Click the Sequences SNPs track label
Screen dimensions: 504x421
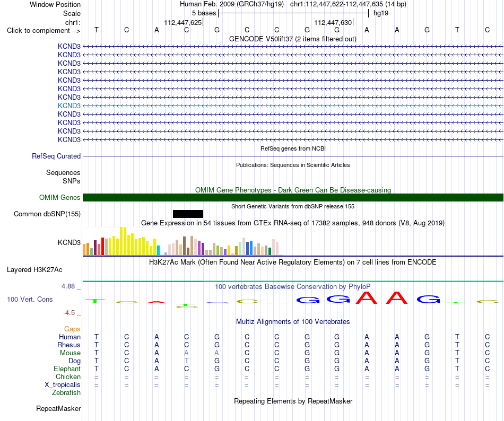63,177
